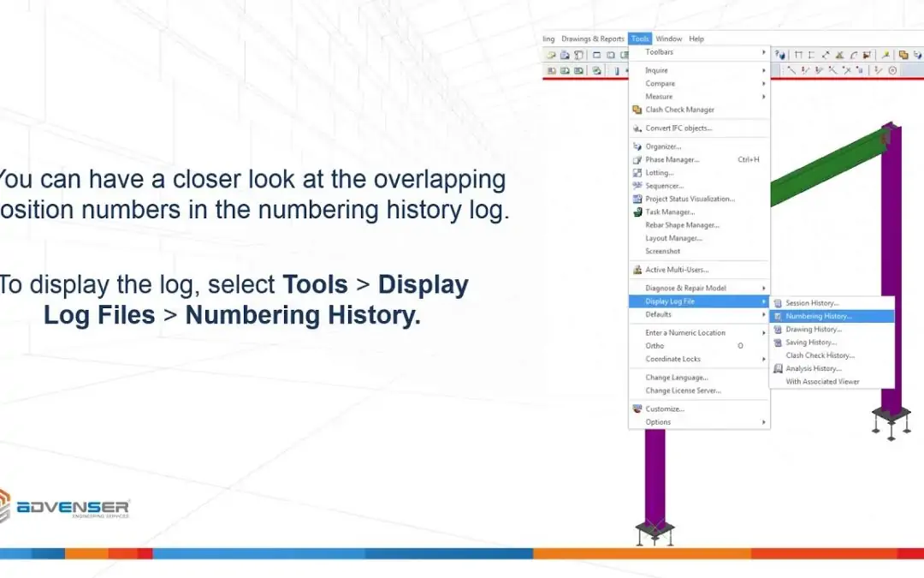This screenshot has width=924, height=578.
Task: Click the Customize menu entry
Action: click(x=664, y=408)
